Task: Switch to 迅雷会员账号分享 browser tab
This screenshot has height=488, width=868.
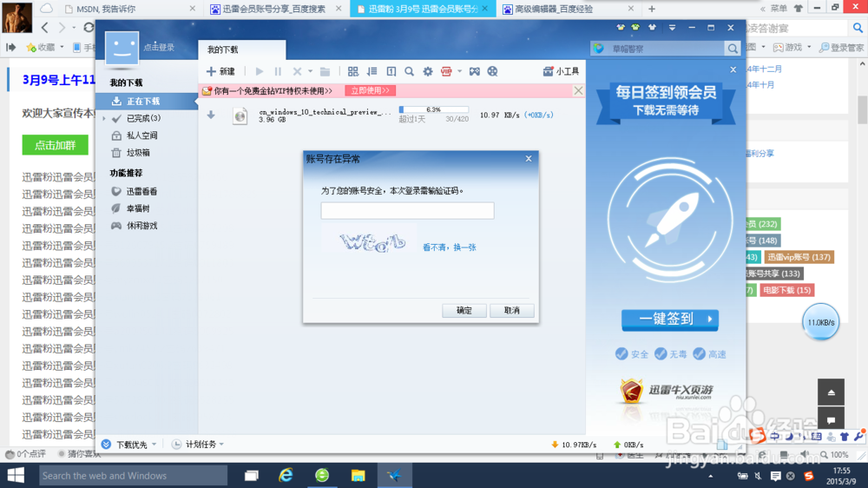Action: tap(276, 9)
